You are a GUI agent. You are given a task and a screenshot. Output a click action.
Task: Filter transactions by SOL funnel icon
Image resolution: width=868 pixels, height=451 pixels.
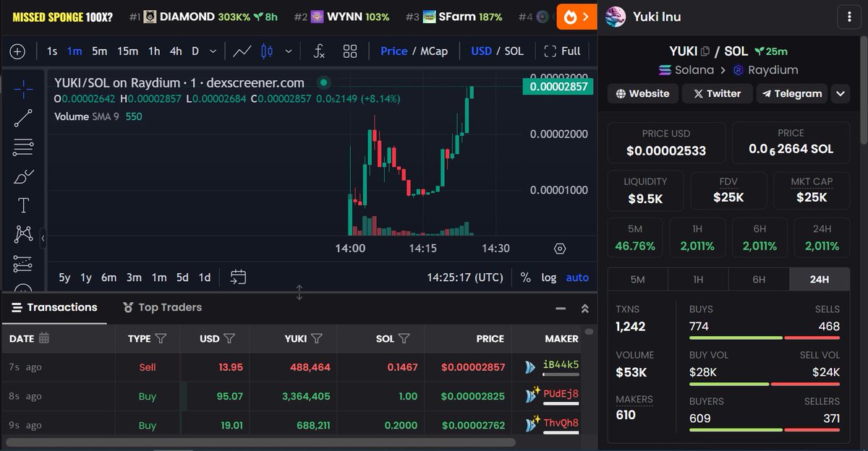pyautogui.click(x=404, y=338)
